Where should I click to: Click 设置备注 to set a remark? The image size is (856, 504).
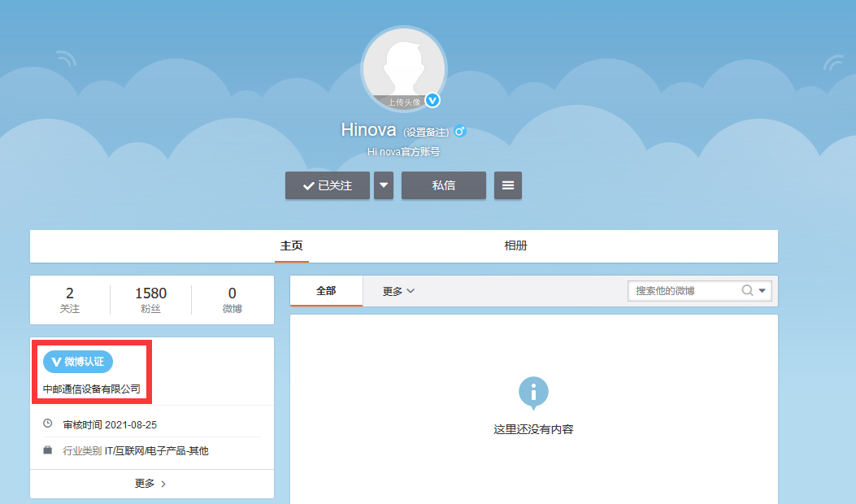[426, 131]
